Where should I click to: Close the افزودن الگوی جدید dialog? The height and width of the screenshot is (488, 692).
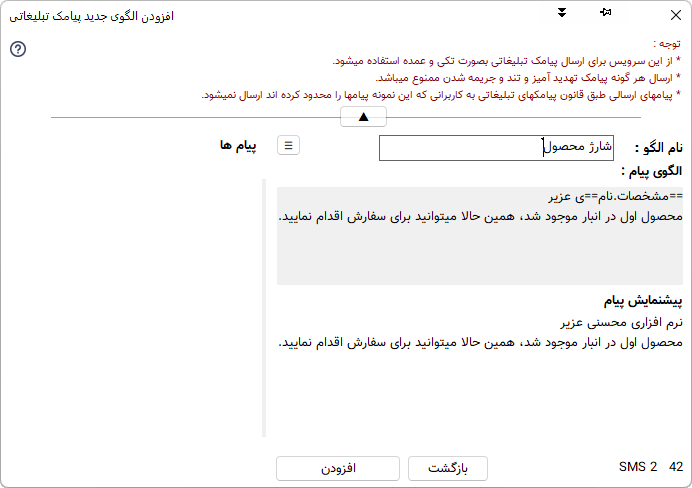click(674, 14)
